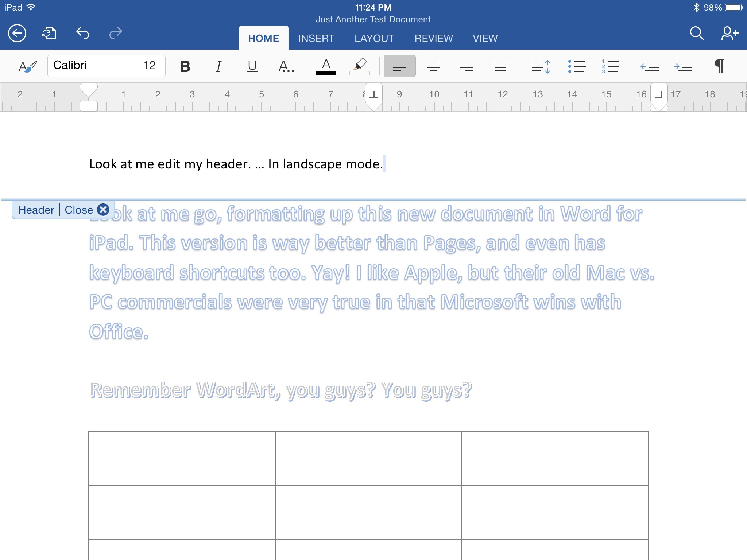Apply numbered list formatting
This screenshot has height=560, width=747.
610,66
